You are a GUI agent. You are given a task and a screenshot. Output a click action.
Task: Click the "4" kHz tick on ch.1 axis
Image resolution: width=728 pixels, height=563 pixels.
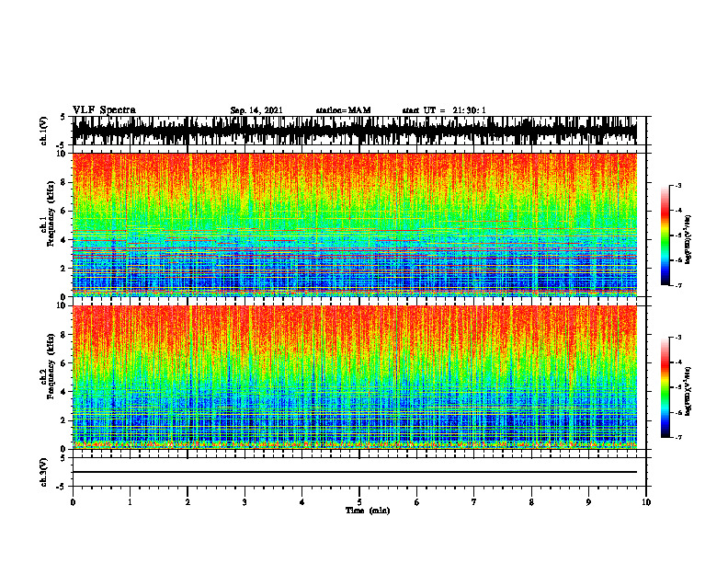(x=64, y=240)
